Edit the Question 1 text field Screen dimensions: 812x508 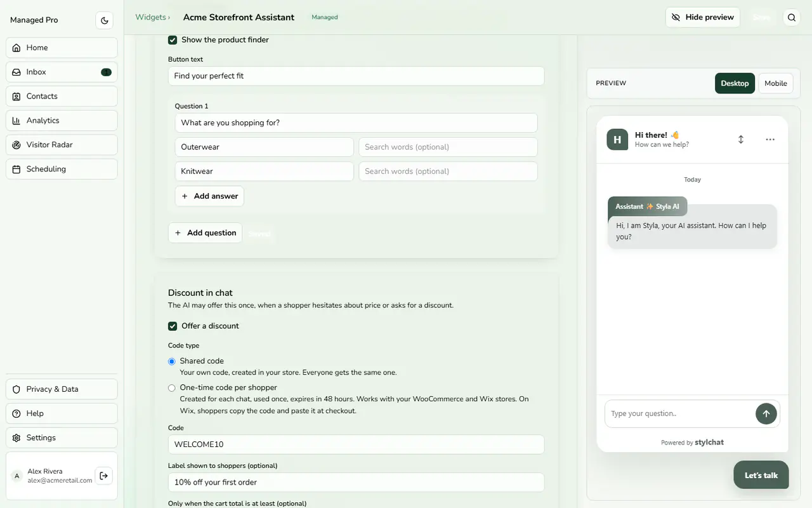(356, 123)
